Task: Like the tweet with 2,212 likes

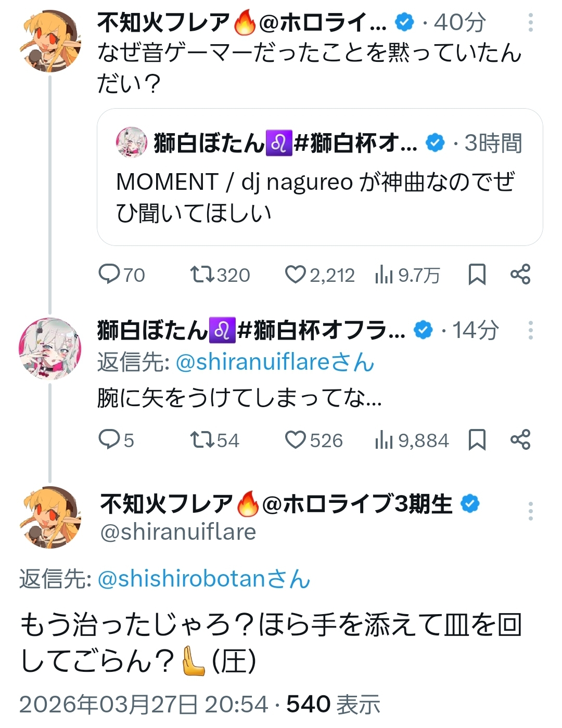Action: (x=295, y=274)
